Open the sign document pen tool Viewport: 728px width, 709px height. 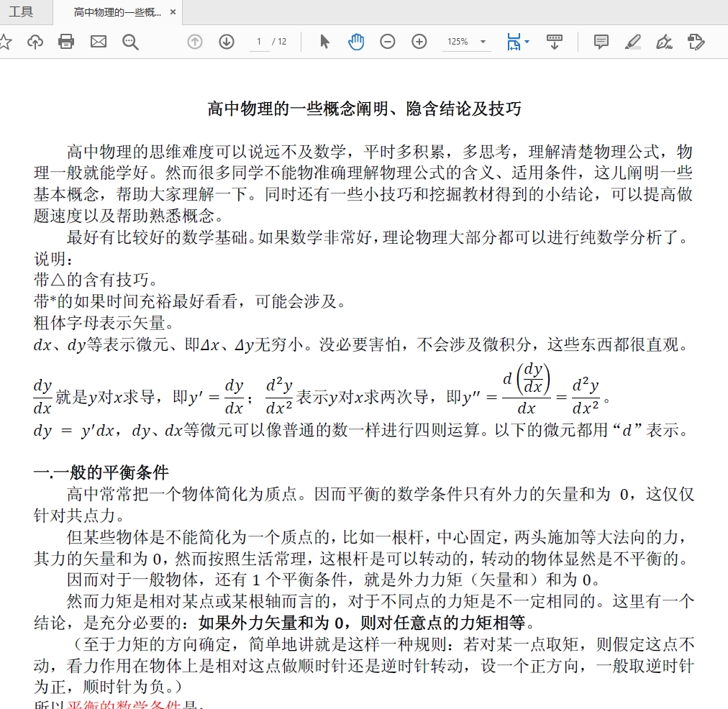665,42
